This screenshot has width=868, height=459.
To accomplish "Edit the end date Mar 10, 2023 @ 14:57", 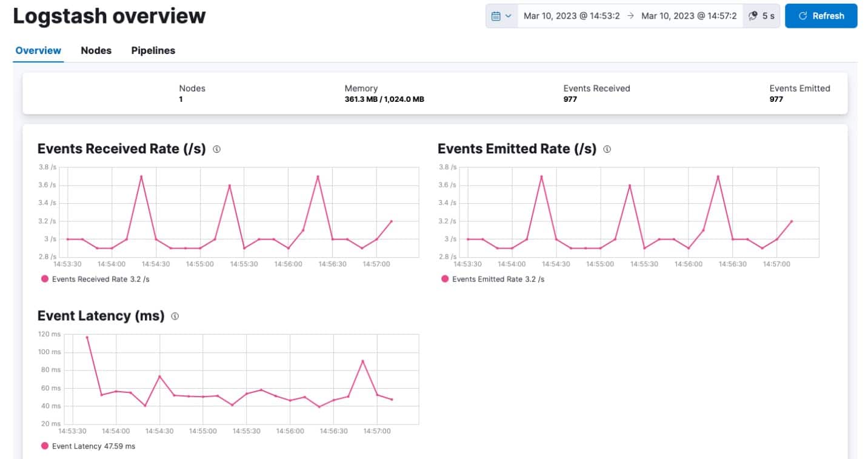I will (689, 16).
